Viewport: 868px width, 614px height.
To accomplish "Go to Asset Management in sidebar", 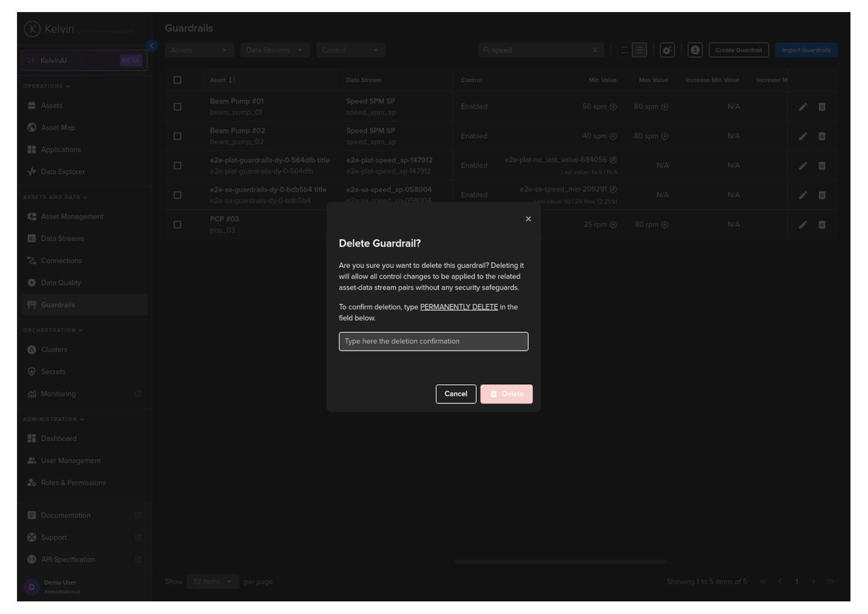I will [x=72, y=217].
